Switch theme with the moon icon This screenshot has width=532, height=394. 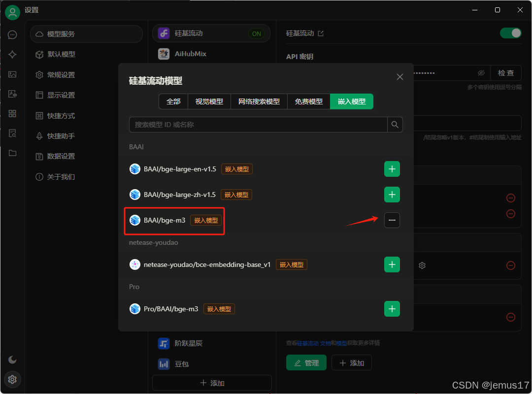[x=12, y=360]
